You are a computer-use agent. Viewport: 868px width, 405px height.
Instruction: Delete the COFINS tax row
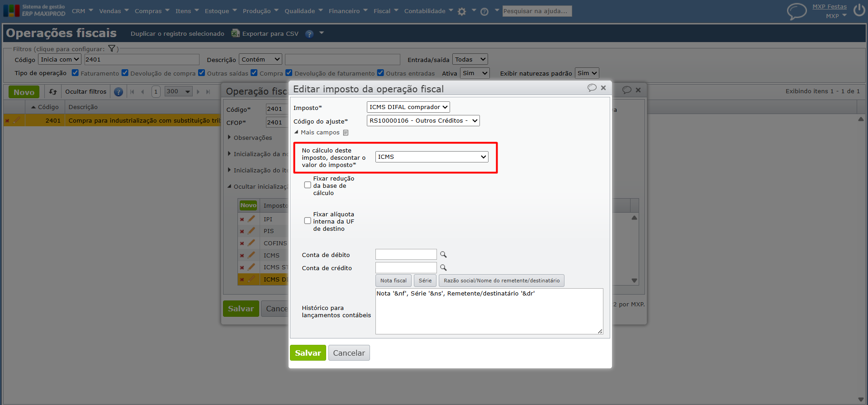pyautogui.click(x=242, y=243)
